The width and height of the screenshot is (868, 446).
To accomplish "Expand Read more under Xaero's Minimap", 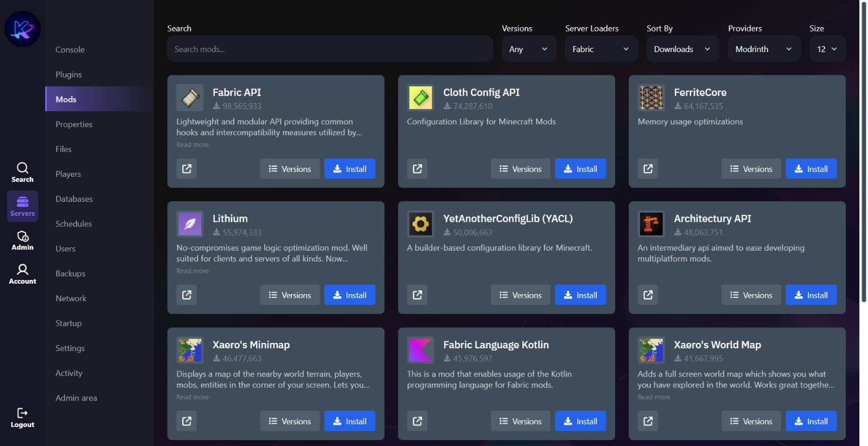I will pos(193,397).
